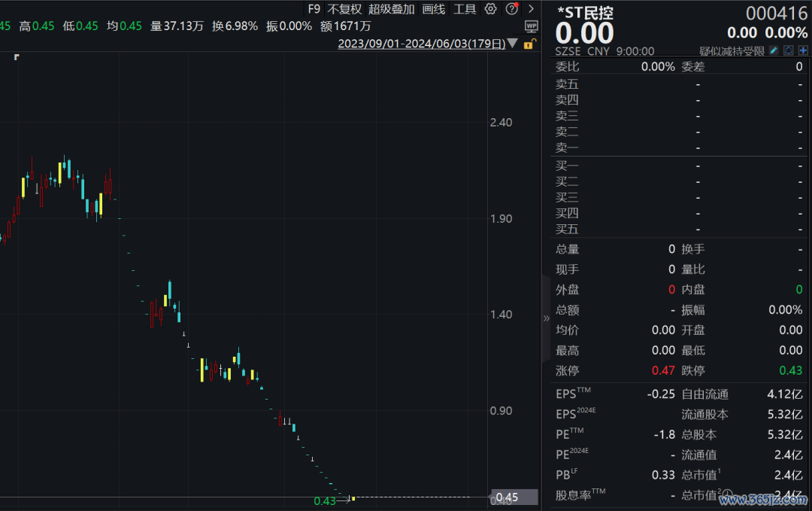Open the 超级叠加 overlay menu
The image size is (812, 511).
coord(391,9)
